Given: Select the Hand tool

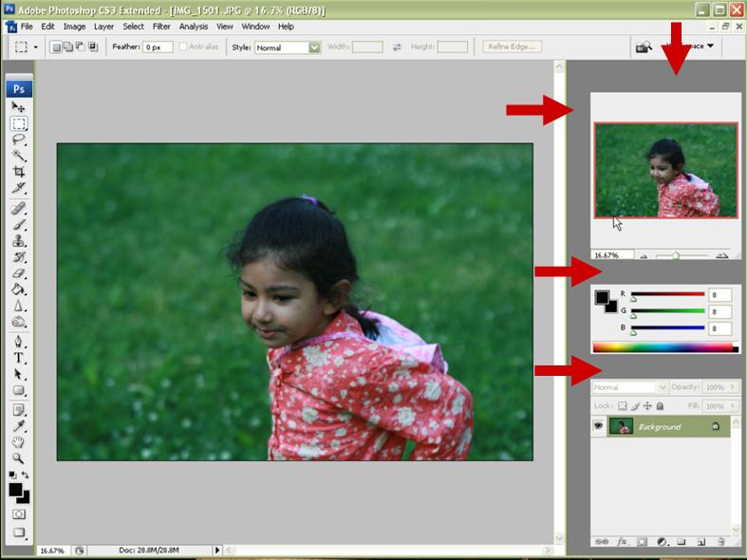Looking at the screenshot, I should pyautogui.click(x=19, y=441).
